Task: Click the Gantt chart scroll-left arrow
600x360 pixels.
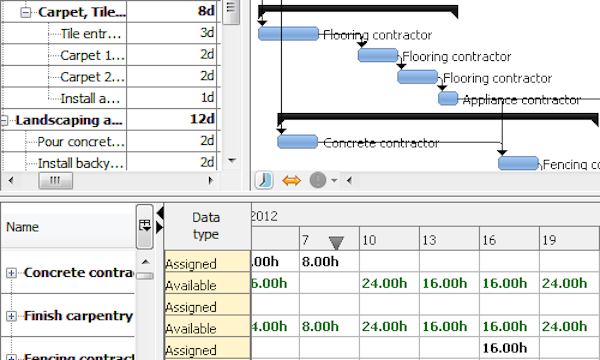Action: 349,180
